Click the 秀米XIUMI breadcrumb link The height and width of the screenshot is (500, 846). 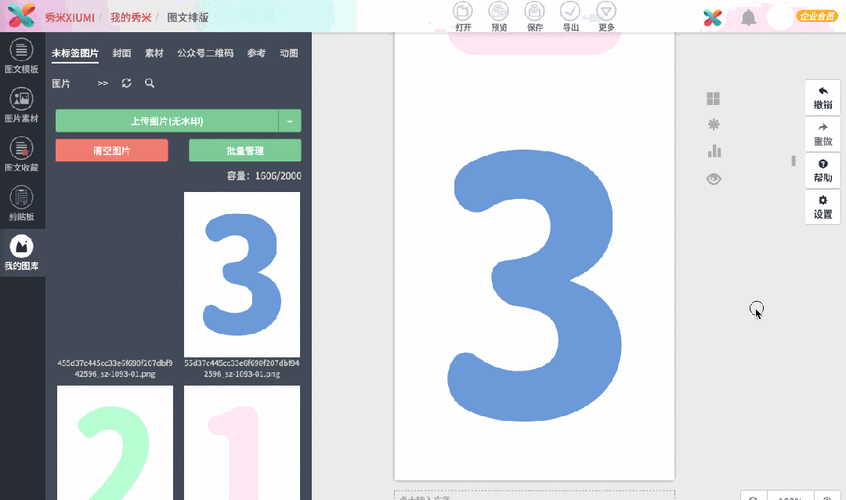click(x=70, y=17)
